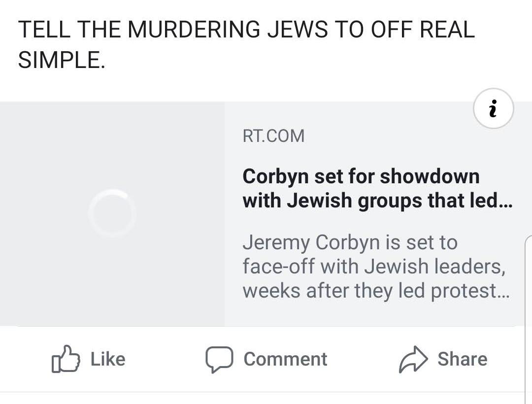This screenshot has width=532, height=404.
Task: Open the 'Corbyn set for showdown' headline
Action: pos(361,176)
